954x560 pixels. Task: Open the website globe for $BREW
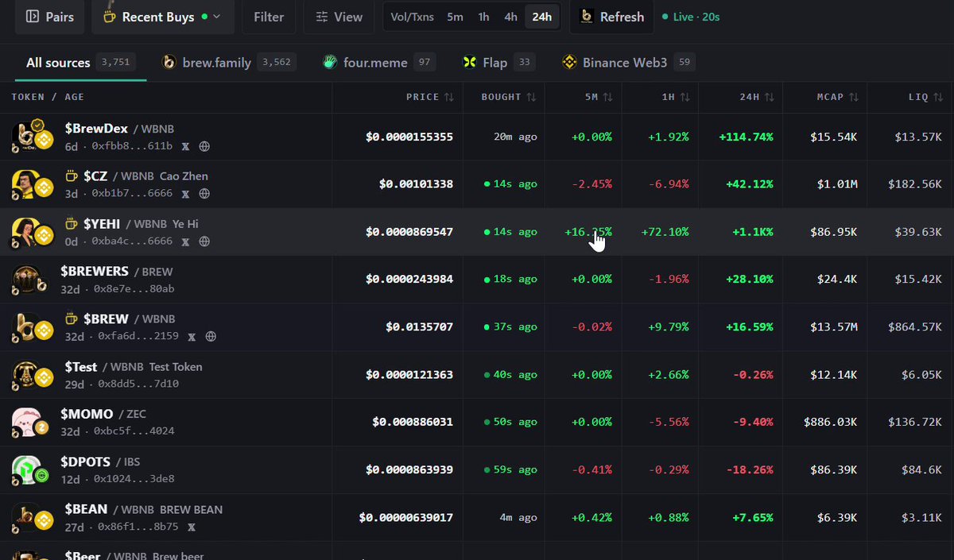[x=211, y=337]
